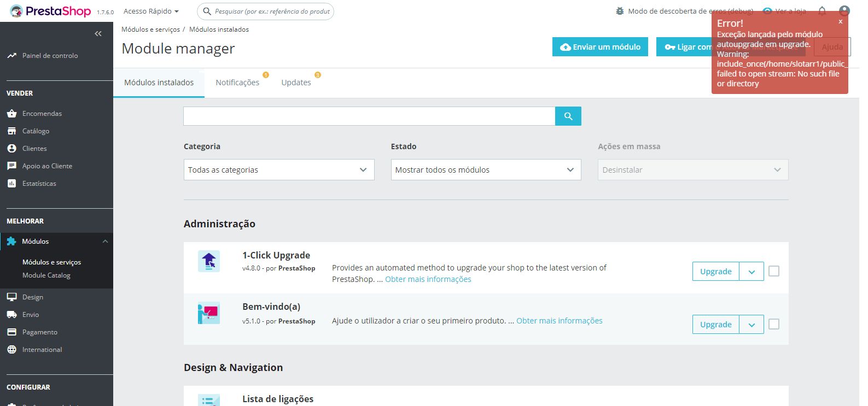Click the Lista de ligações module title
This screenshot has height=406, width=868.
(x=278, y=399)
